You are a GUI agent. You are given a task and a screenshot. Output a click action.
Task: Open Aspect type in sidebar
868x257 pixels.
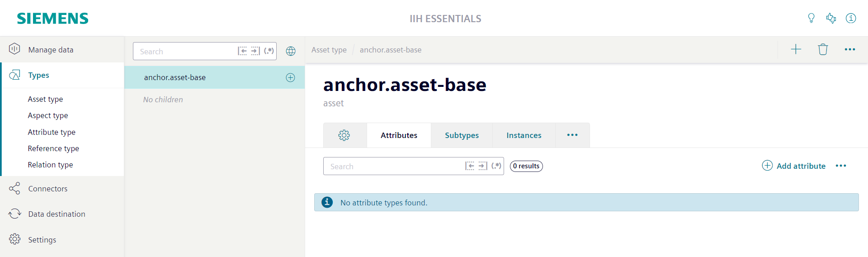(48, 115)
